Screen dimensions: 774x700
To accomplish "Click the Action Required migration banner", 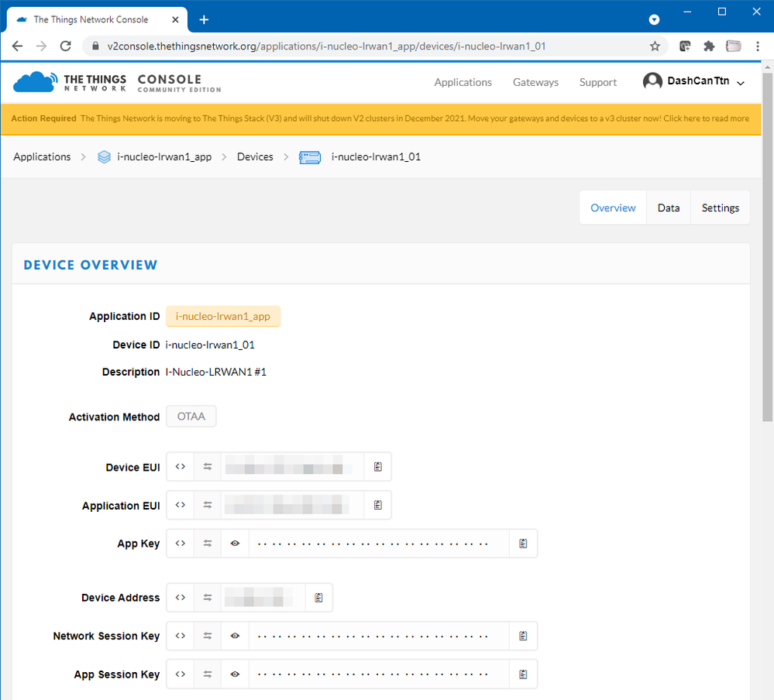I will [x=380, y=118].
